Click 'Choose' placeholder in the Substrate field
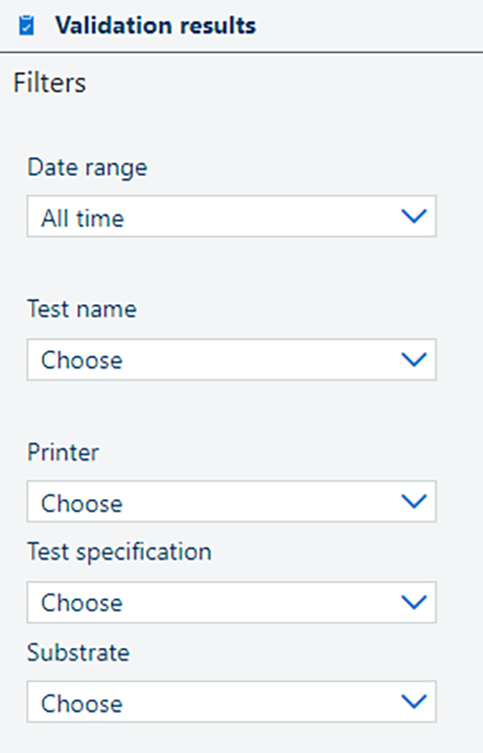Screen dimensions: 483x753 click(x=82, y=704)
